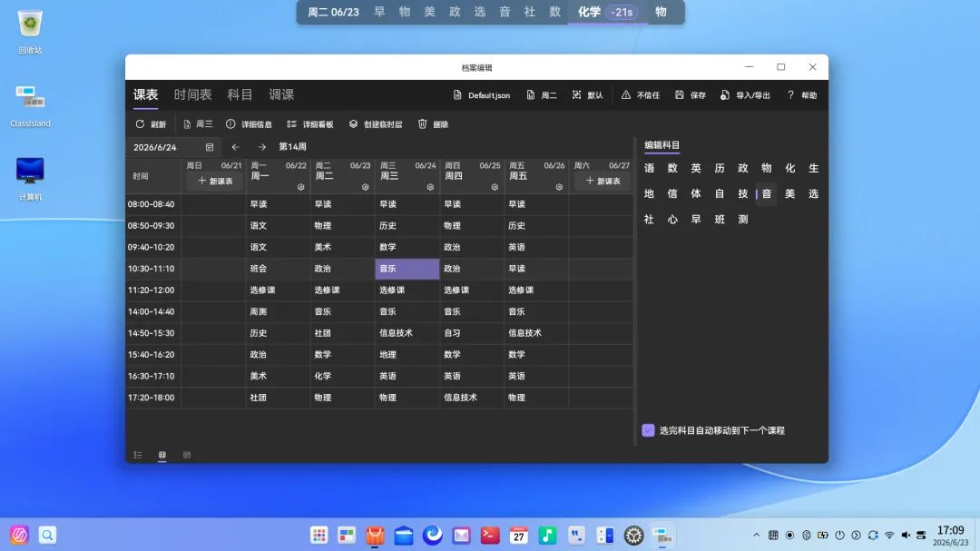This screenshot has width=980, height=551.
Task: Select the 编辑科目 panel tab
Action: pyautogui.click(x=661, y=145)
